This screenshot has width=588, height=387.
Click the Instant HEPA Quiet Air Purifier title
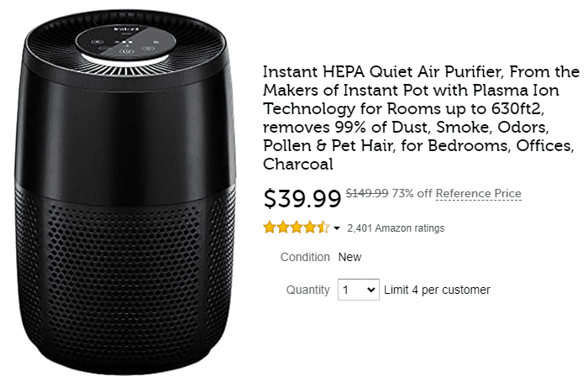click(x=421, y=118)
